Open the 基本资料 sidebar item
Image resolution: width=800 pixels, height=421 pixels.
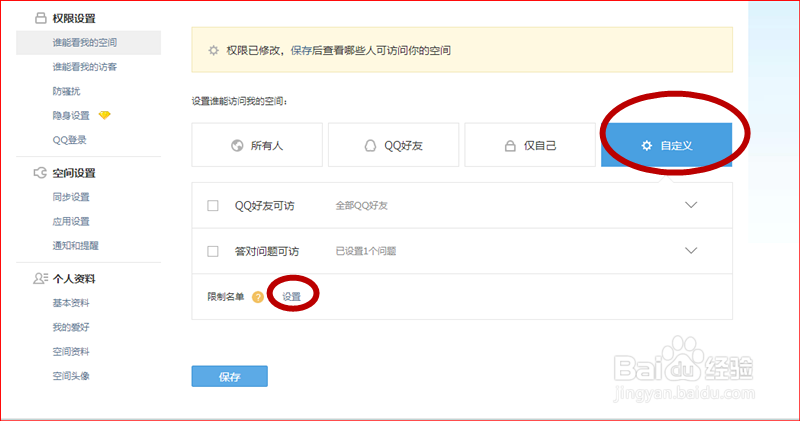71,303
